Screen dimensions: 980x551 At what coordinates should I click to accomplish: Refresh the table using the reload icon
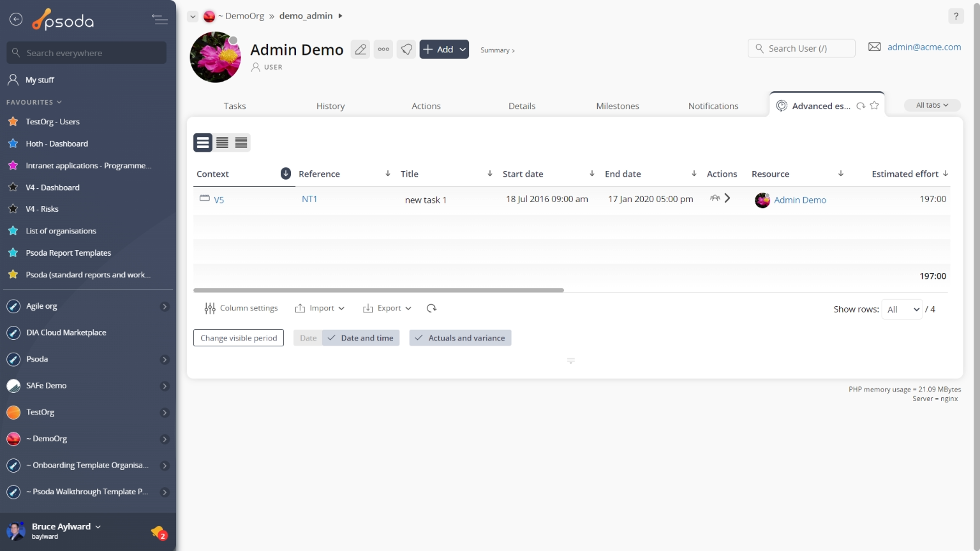tap(431, 308)
